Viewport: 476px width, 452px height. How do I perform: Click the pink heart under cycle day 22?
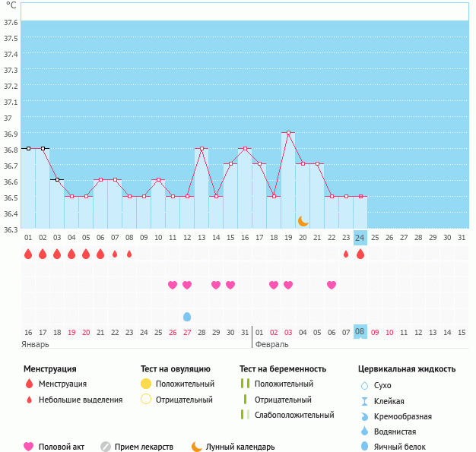point(332,285)
